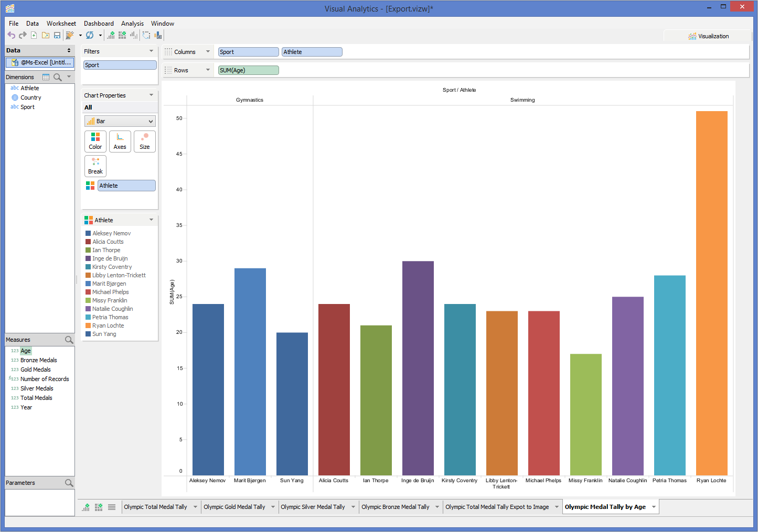
Task: Click the Redo arrow in the toolbar
Action: (x=23, y=35)
